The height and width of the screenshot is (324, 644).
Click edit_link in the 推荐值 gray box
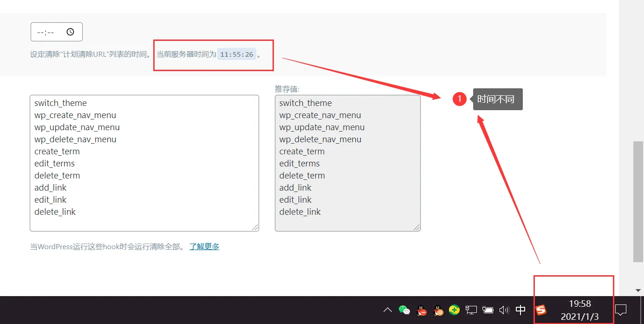coord(295,200)
